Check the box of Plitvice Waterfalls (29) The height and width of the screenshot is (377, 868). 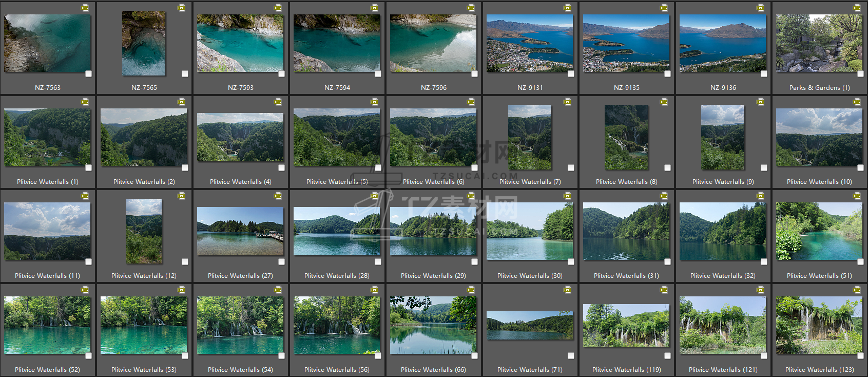(x=474, y=261)
